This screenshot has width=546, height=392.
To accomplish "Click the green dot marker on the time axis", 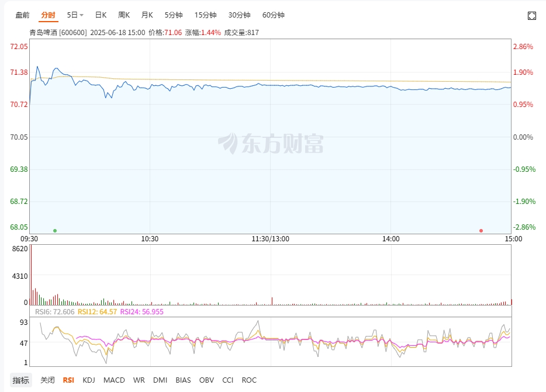I will (55, 231).
